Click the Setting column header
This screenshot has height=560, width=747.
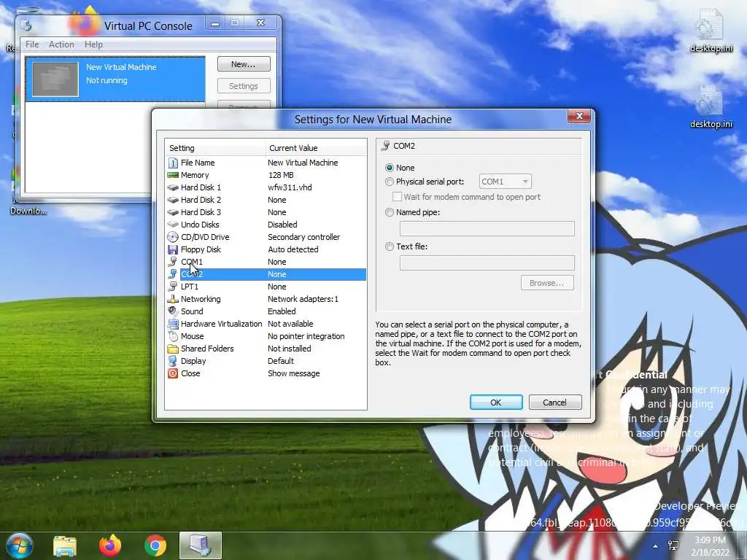215,148
